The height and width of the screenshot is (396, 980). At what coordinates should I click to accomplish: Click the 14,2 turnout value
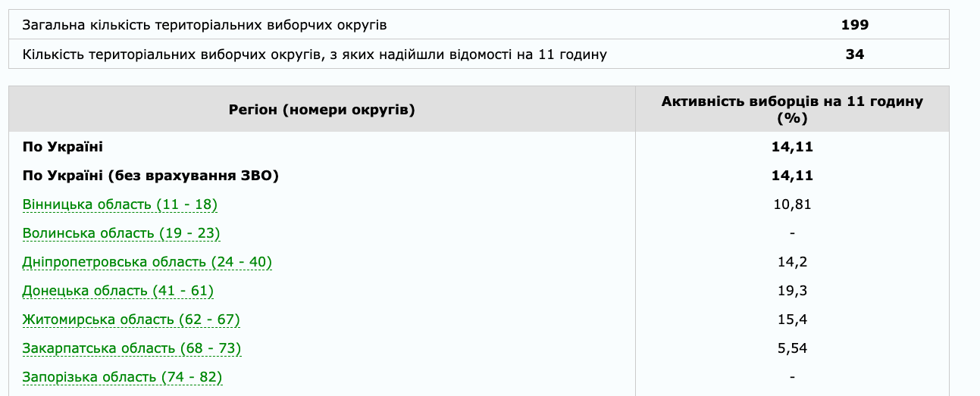pos(792,262)
